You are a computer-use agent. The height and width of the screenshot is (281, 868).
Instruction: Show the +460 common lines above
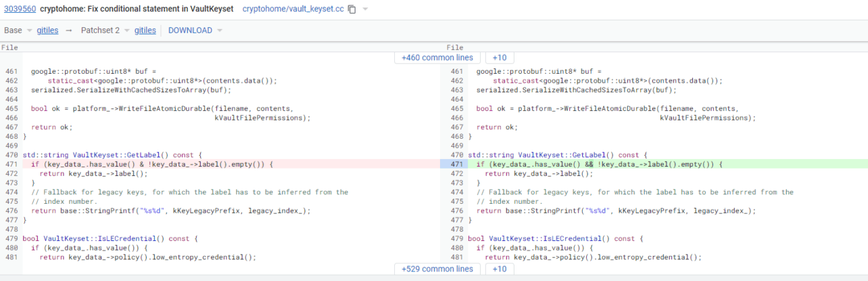[x=437, y=58]
